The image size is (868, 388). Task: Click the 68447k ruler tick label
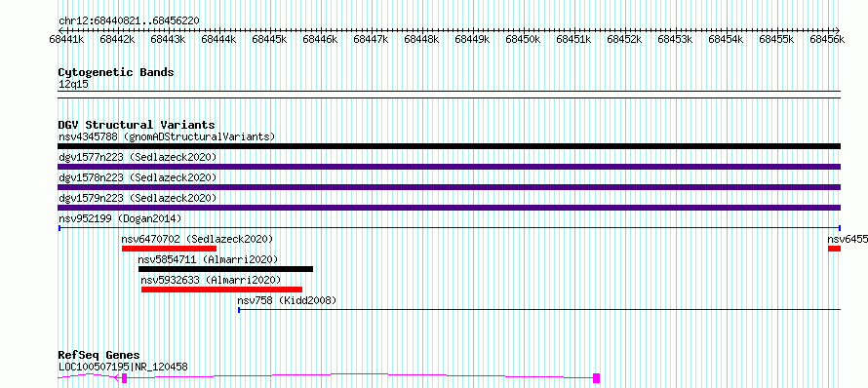click(x=371, y=39)
